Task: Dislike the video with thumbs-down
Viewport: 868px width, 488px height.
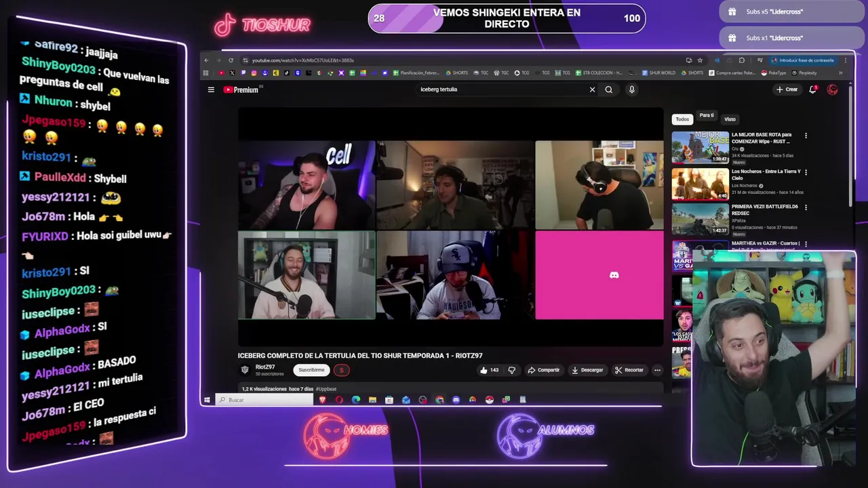Action: tap(512, 370)
